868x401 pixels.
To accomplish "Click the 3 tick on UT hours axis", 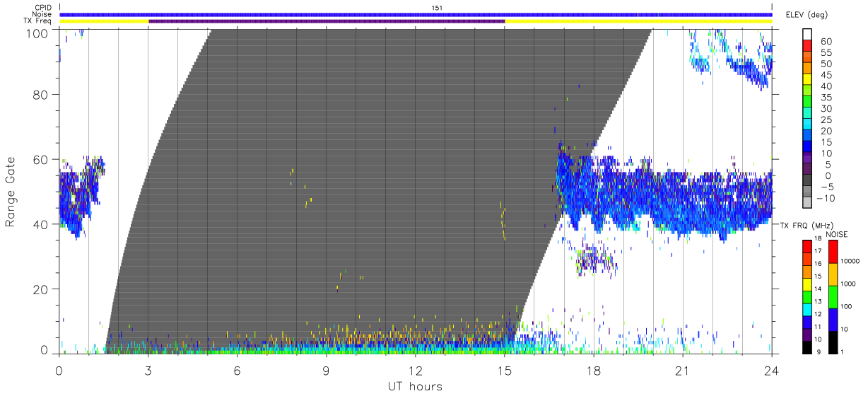I will click(148, 370).
